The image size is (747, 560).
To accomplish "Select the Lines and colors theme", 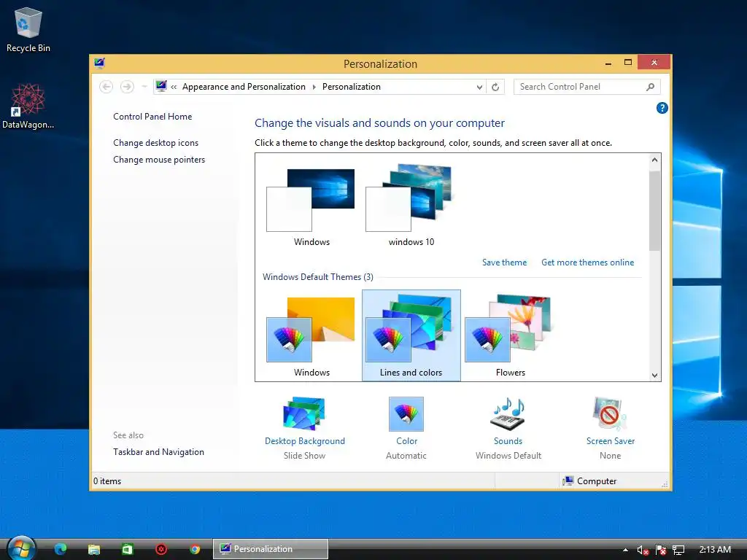I will pyautogui.click(x=411, y=335).
